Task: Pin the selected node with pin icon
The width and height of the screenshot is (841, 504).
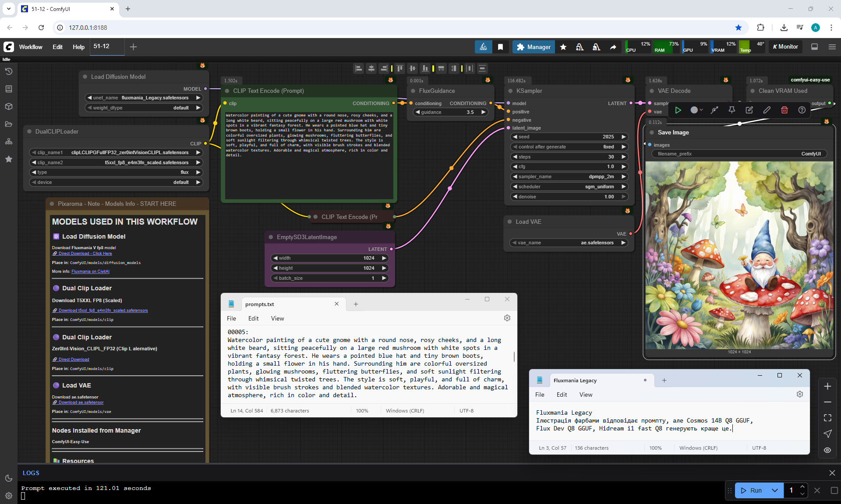Action: [731, 110]
